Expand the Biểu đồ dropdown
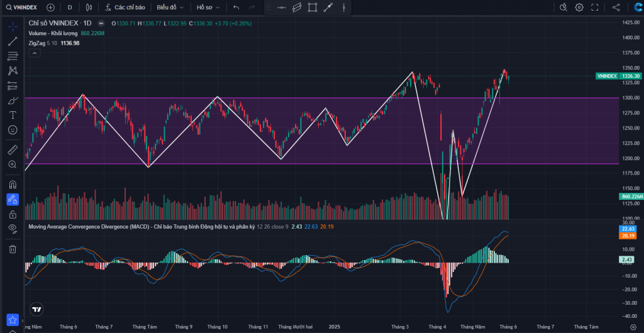Image resolution: width=644 pixels, height=333 pixels. point(170,8)
